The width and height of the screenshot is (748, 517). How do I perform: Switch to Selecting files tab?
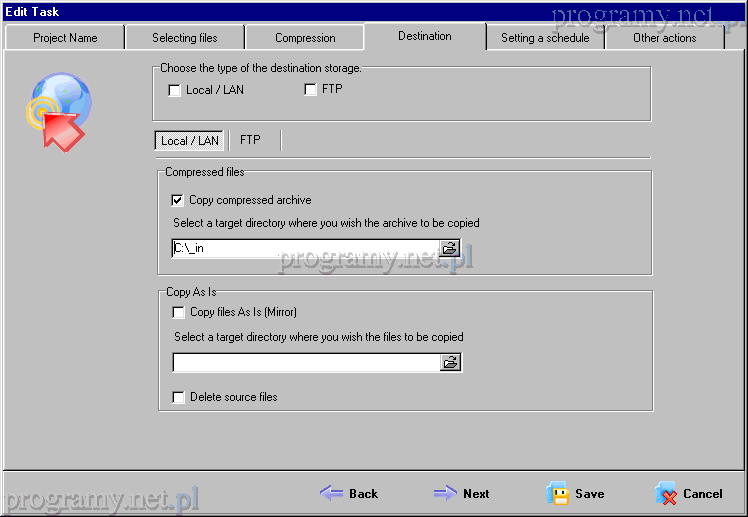(185, 38)
